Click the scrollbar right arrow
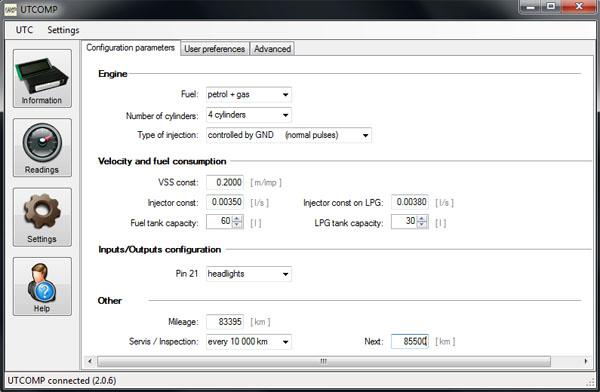This screenshot has width=600, height=392. (x=586, y=361)
